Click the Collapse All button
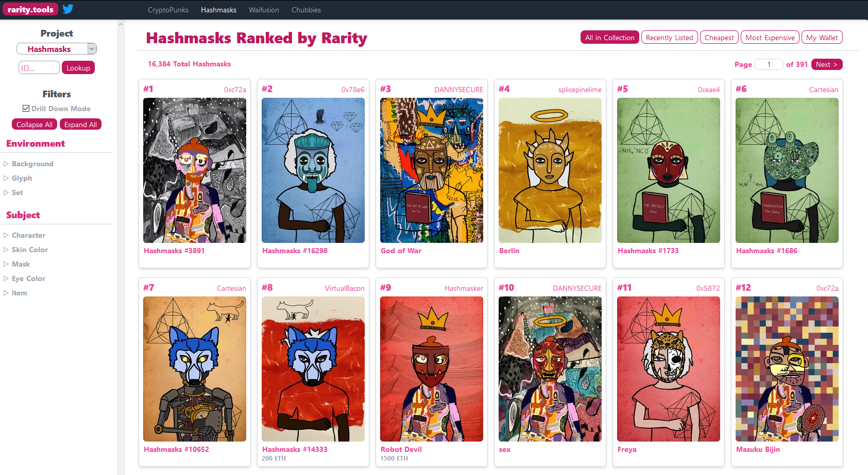The image size is (868, 475). tap(35, 125)
